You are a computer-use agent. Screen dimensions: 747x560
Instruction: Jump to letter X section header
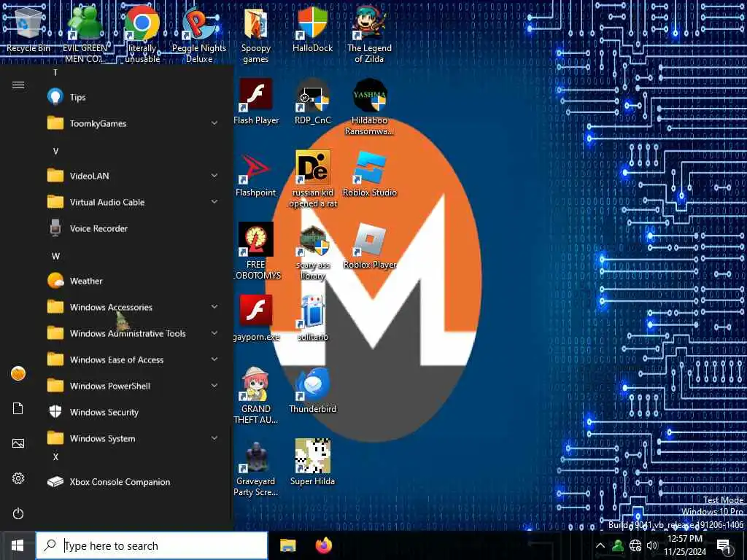[x=55, y=456]
